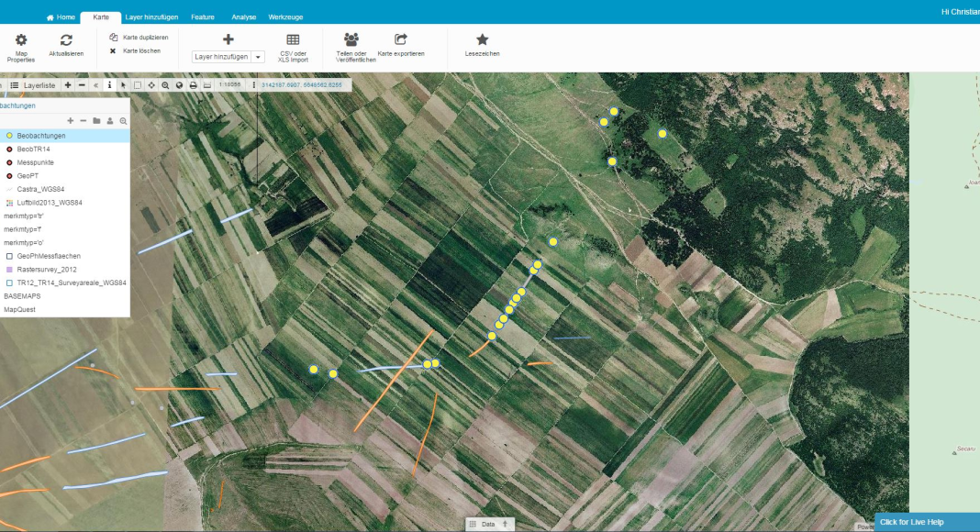This screenshot has width=980, height=532.
Task: Click Teilen oder Veröffentlichen icon
Action: coord(351,39)
